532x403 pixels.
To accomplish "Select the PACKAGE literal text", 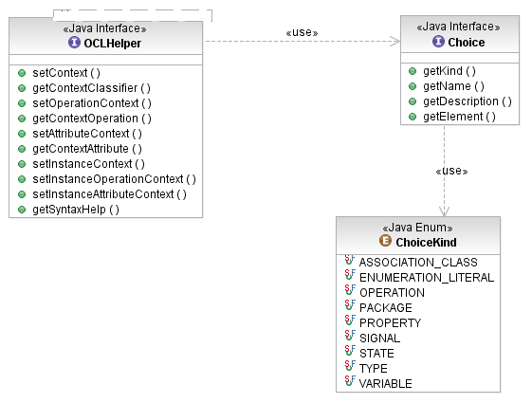I will [x=386, y=308].
